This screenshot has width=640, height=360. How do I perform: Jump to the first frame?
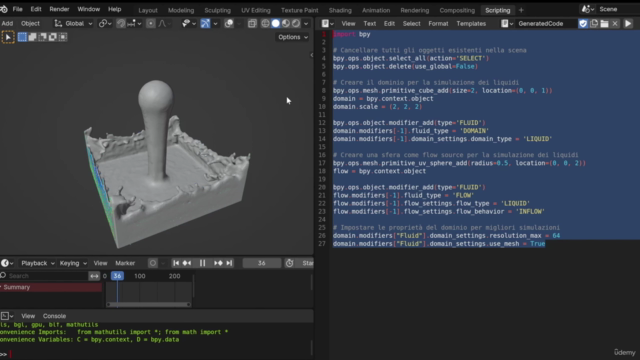tap(176, 263)
